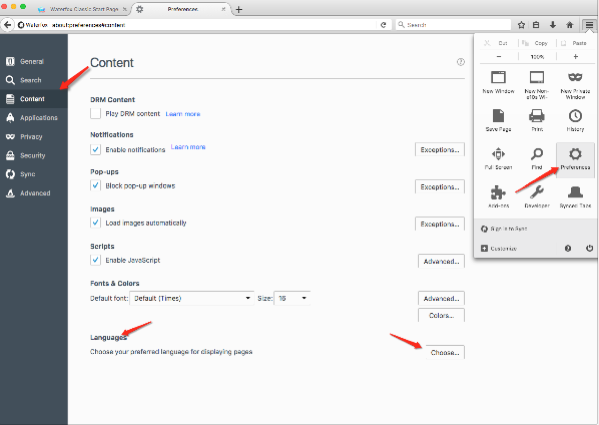Click the Print icon in menu panel
This screenshot has width=599, height=425.
[537, 116]
